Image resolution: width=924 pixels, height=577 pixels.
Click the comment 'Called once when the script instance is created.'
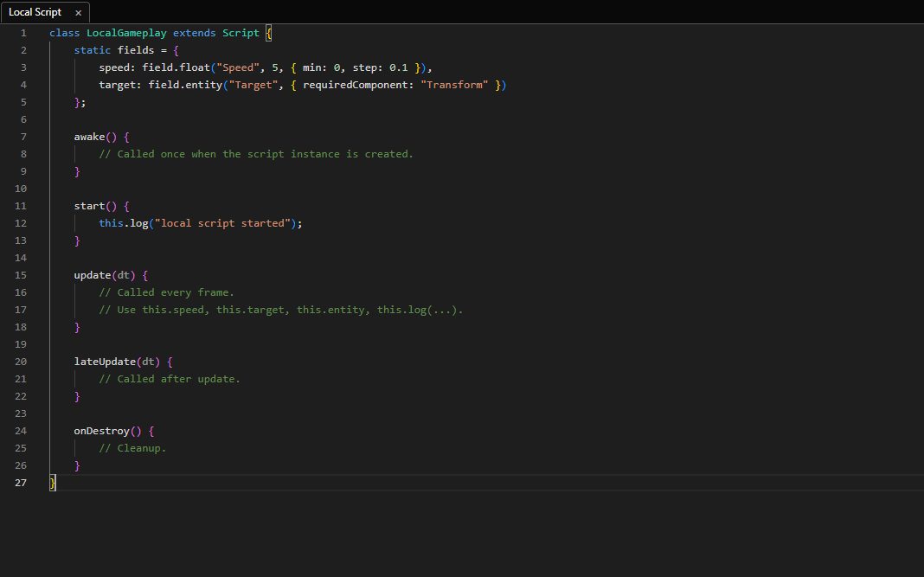(x=256, y=154)
